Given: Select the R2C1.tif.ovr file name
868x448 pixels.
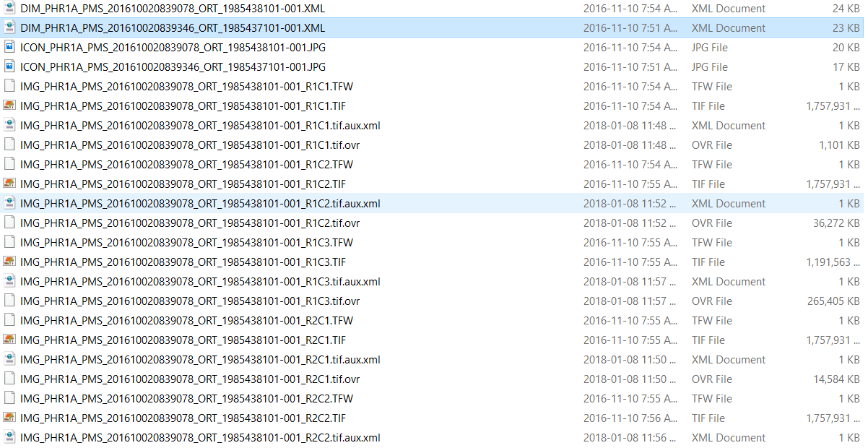Looking at the screenshot, I should 190,379.
